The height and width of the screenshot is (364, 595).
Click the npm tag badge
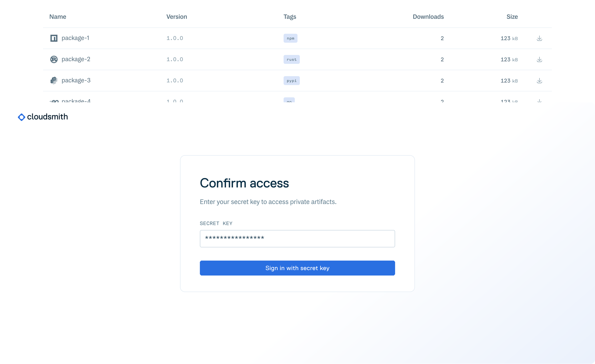click(291, 38)
